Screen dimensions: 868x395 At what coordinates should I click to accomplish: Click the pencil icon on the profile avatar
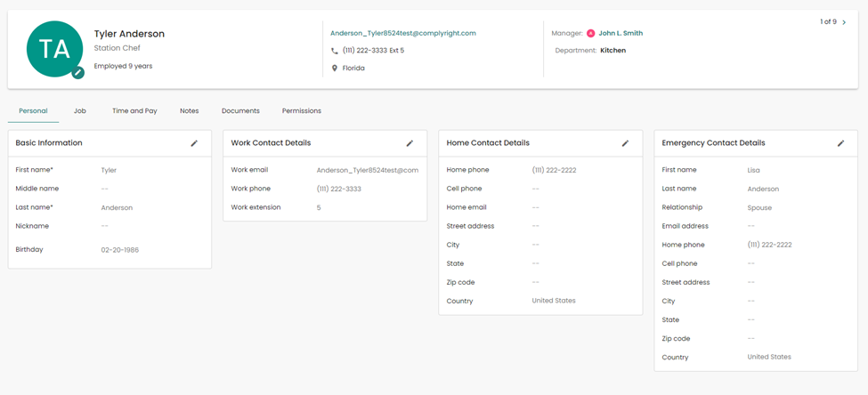tap(78, 72)
